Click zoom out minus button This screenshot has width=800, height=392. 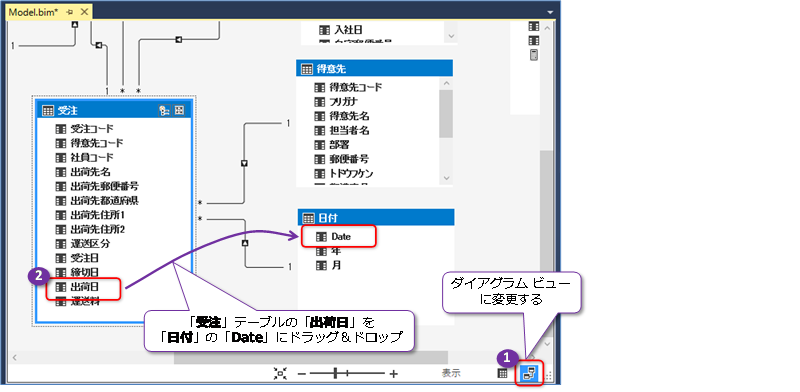click(x=302, y=374)
